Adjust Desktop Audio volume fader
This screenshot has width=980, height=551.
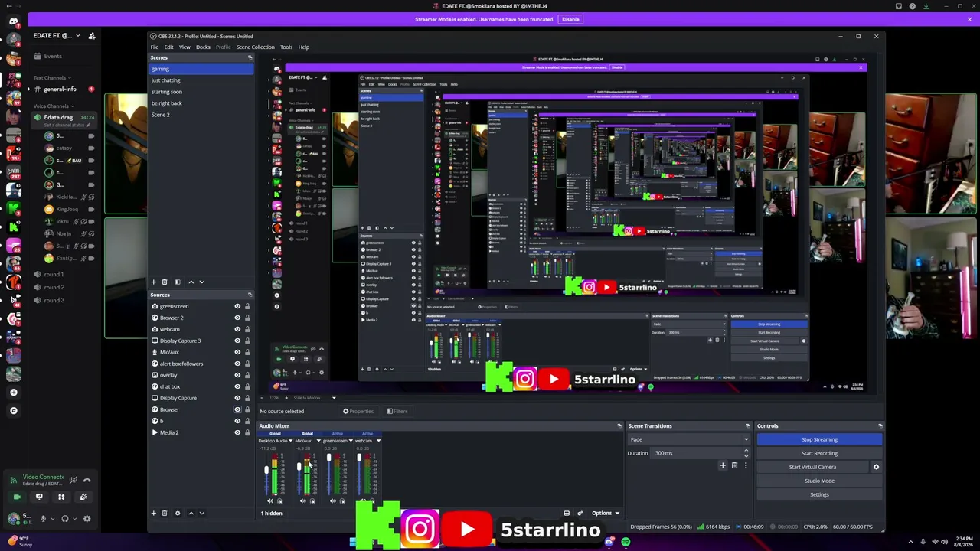coord(266,469)
